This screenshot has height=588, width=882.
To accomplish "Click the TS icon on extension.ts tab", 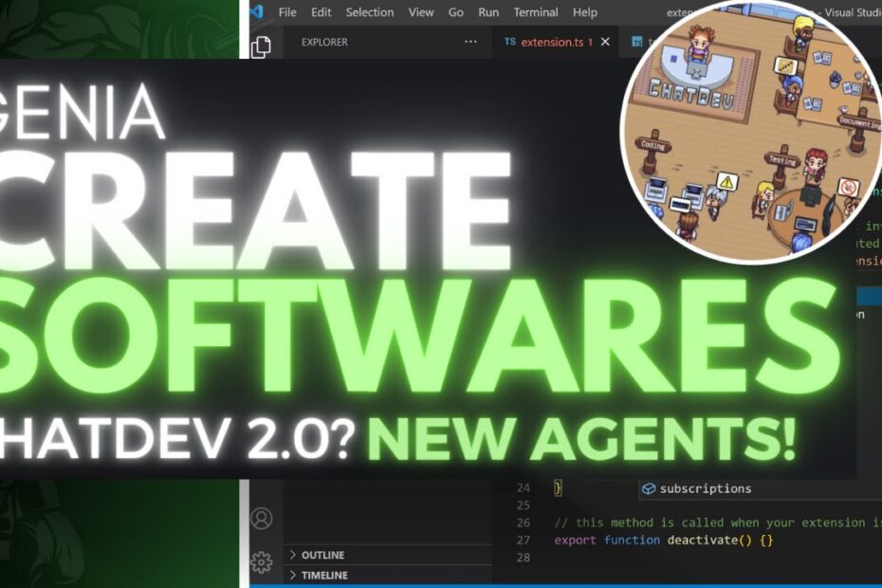I will (x=509, y=42).
